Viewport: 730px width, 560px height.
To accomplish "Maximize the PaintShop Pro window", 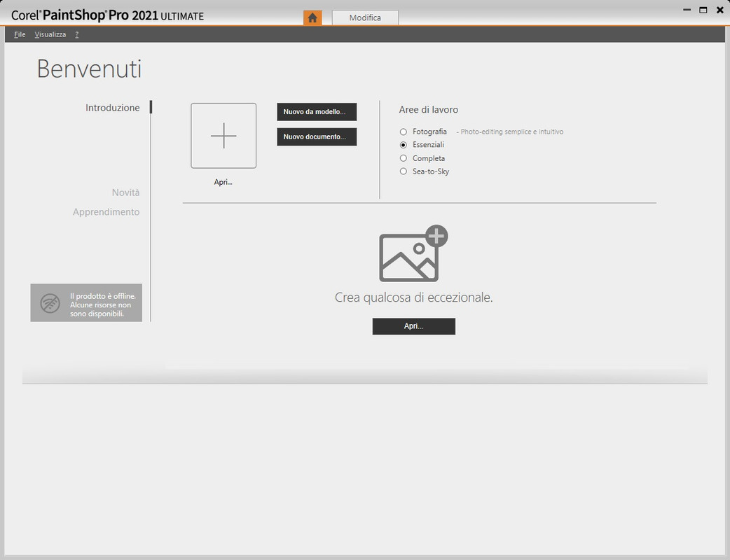I will pyautogui.click(x=703, y=10).
